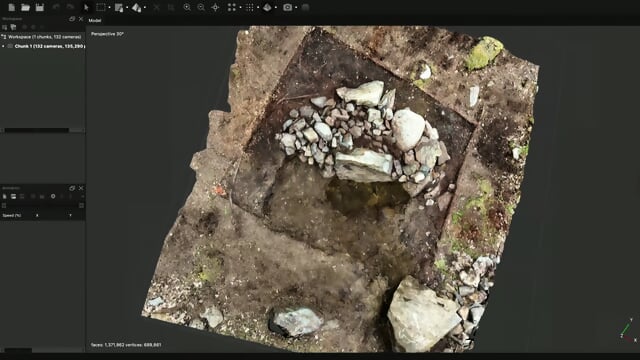
Task: Click the Workspace panel horizontal scrollbar
Action: click(37, 130)
